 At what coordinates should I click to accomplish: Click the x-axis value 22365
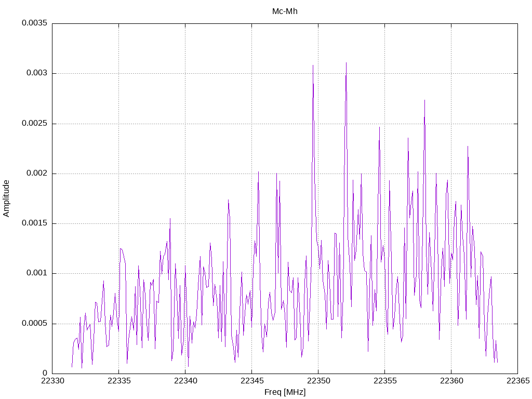(518, 381)
